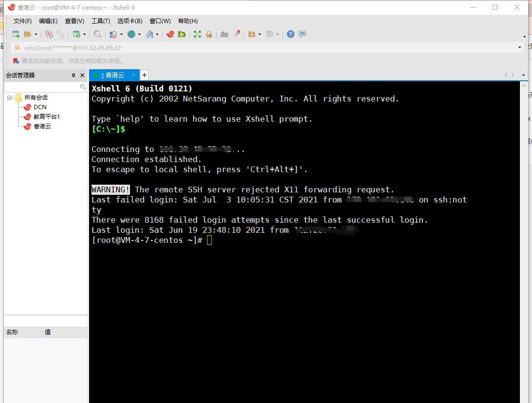Click the 值 column header
This screenshot has height=403, width=532.
(65, 332)
